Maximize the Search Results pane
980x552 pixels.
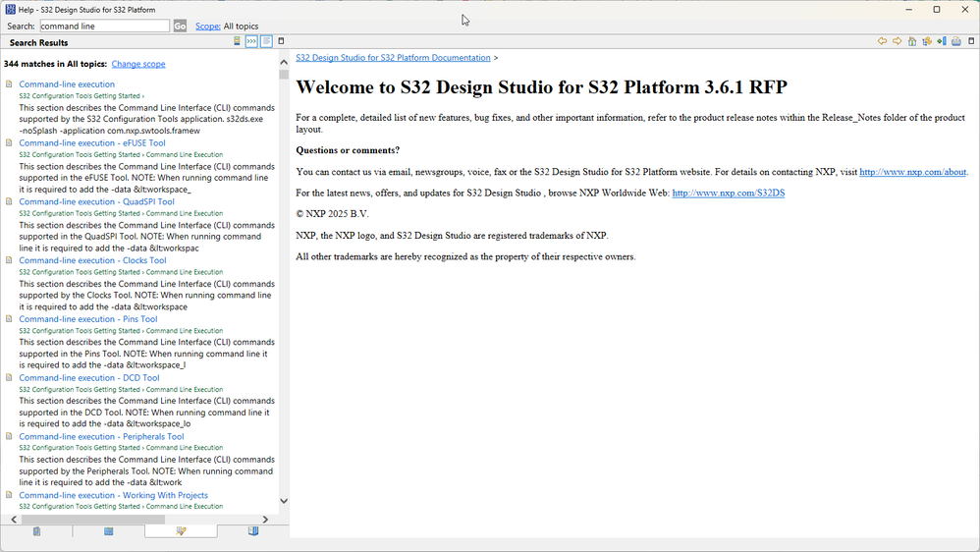click(281, 41)
